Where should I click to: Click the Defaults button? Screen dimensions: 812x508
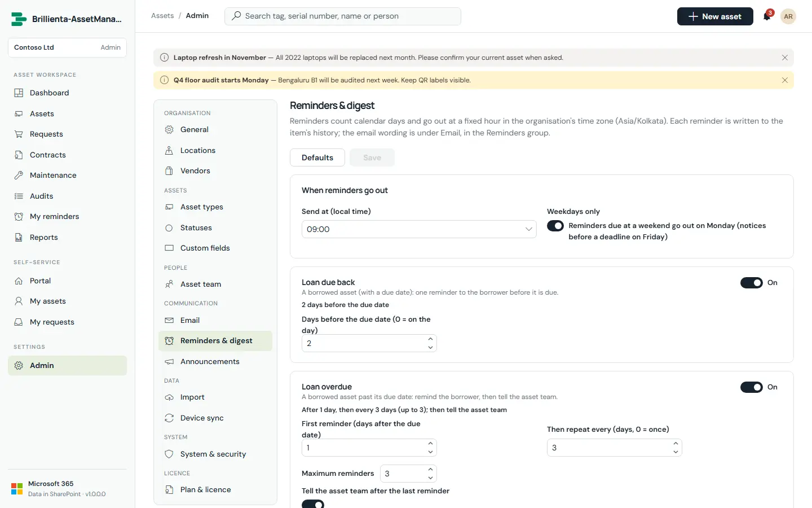click(317, 157)
